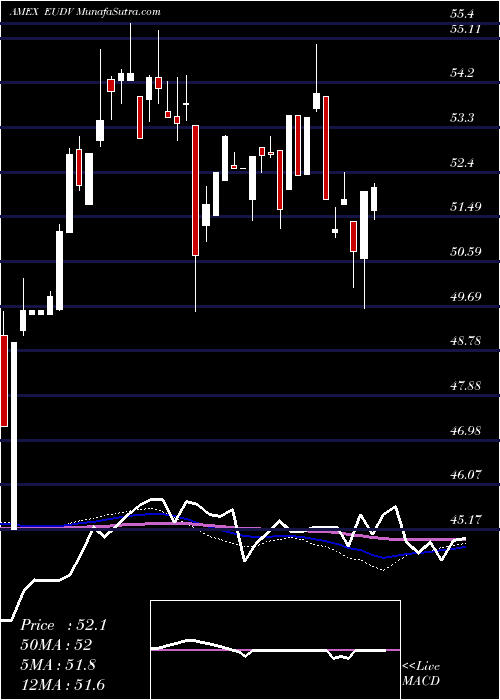Image resolution: width=500 pixels, height=700 pixels.
Task: Click the '<<Live MACD' label
Action: [421, 674]
